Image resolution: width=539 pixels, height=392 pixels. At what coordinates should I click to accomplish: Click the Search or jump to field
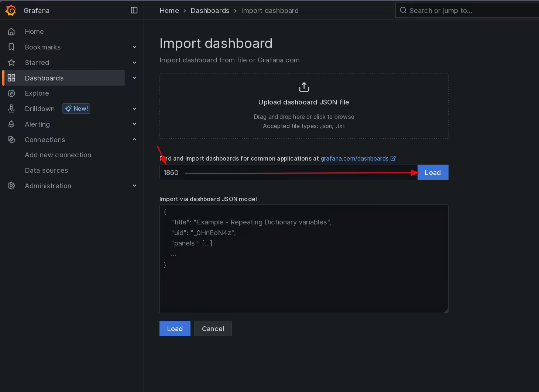469,11
